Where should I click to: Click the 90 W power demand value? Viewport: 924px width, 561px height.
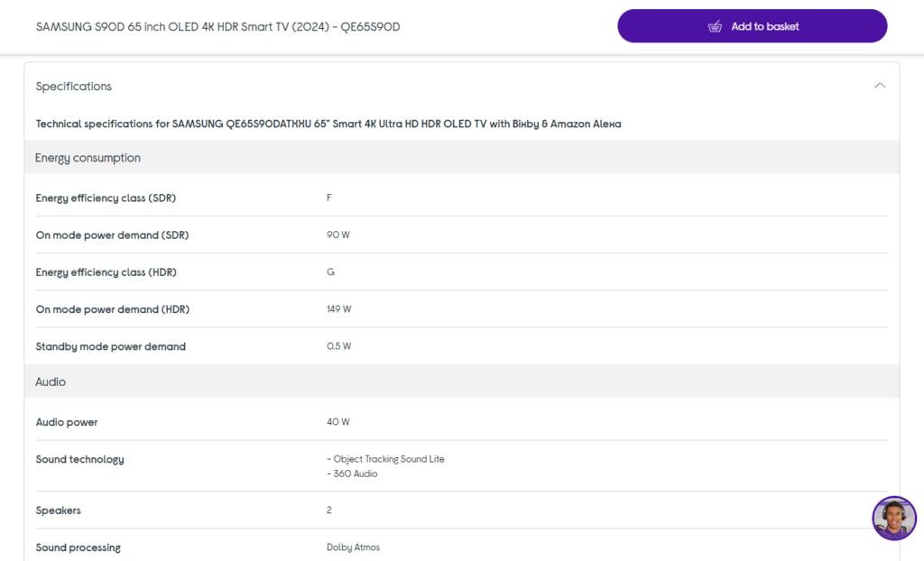pyautogui.click(x=337, y=235)
